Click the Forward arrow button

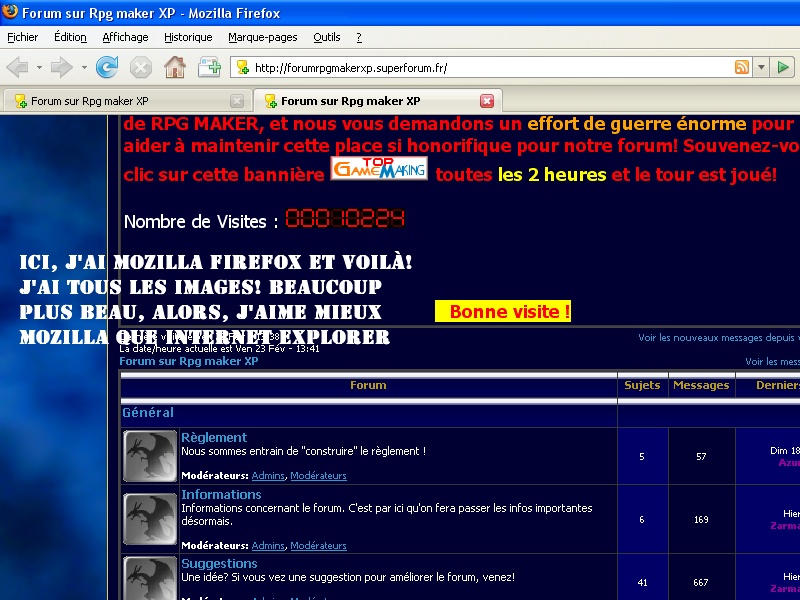click(62, 67)
